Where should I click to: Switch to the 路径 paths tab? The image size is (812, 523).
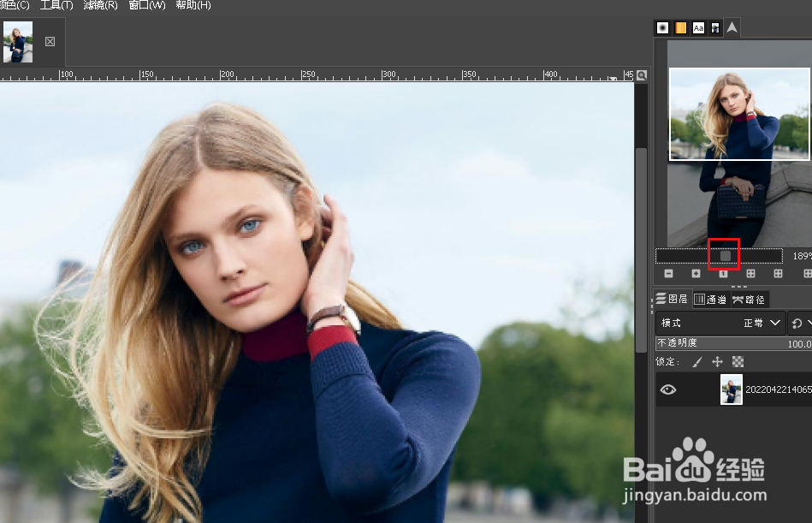coord(749,300)
